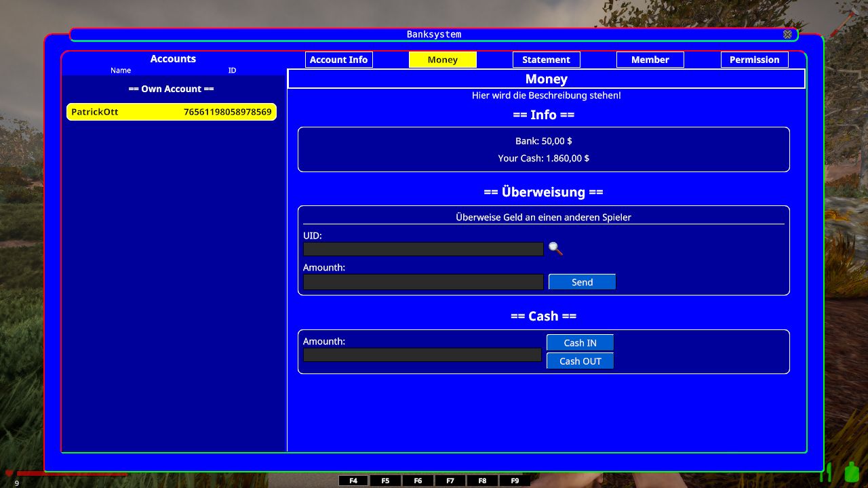Click the Cash OUT button

coord(580,361)
